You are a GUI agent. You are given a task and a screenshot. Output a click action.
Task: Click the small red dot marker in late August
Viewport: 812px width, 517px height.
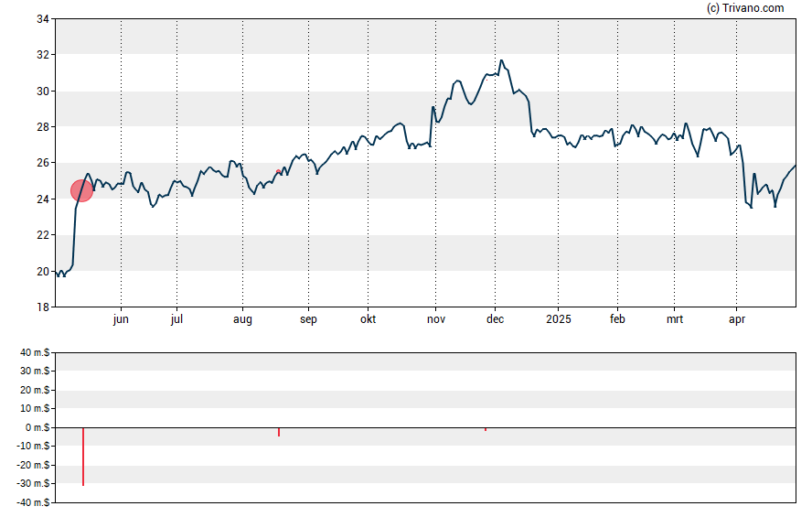[279, 171]
